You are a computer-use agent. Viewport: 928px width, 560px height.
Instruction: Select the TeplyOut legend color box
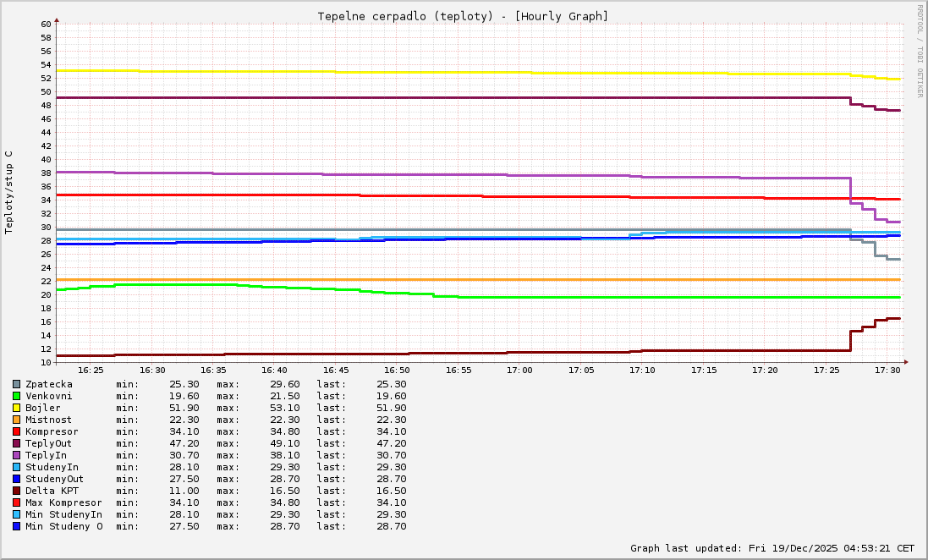[x=16, y=443]
